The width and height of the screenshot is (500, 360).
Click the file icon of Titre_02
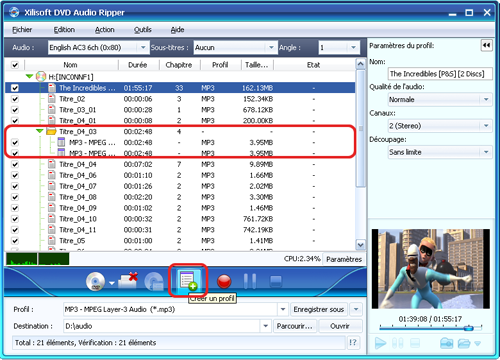(x=52, y=99)
